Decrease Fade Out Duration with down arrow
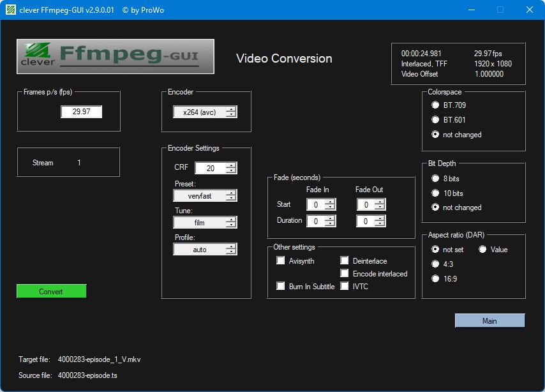Viewport: 545px width, 392px height. [380, 223]
